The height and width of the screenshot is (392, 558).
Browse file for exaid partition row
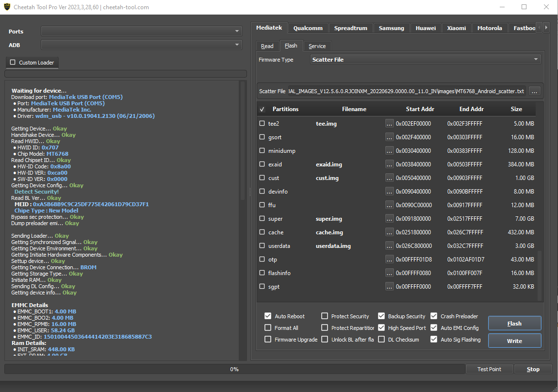point(389,164)
